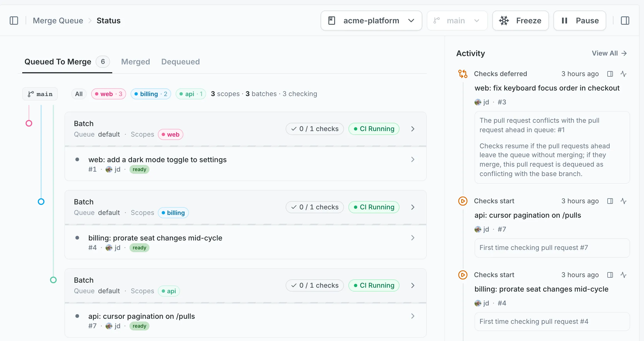Screen dimensions: 644x341
Task: Open side panel icon for billing prorate event
Action: 610,275
